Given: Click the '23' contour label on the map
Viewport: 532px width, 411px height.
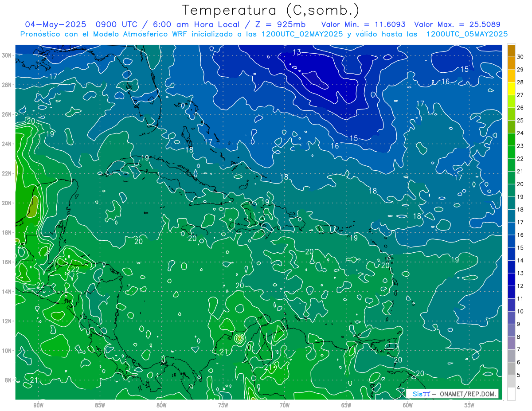Looking at the screenshot, I should 21,245.
